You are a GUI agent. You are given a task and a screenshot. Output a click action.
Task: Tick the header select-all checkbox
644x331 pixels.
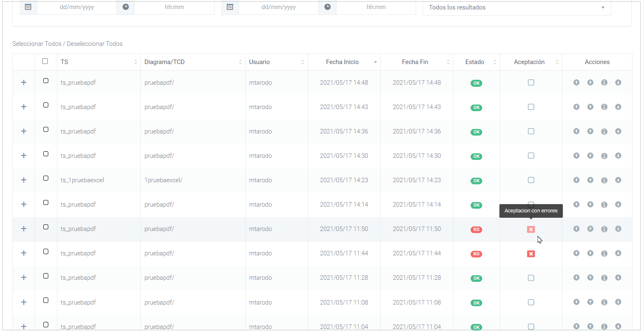point(45,61)
